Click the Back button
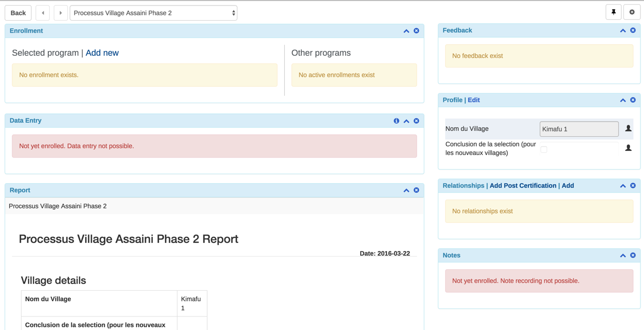 pos(18,13)
